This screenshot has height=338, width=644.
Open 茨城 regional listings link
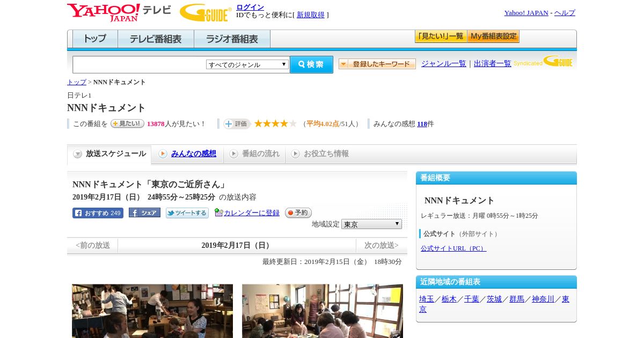click(494, 299)
